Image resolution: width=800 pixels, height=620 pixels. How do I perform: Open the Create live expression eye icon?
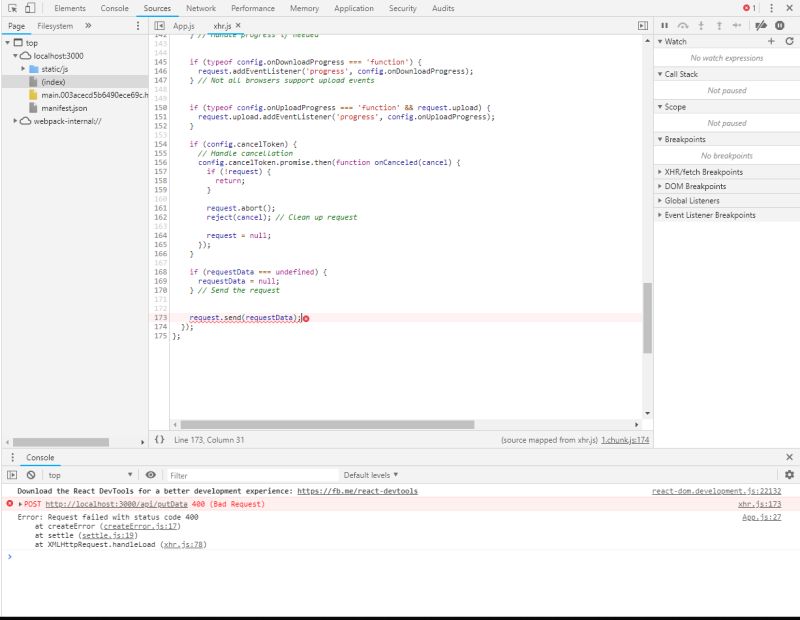click(x=150, y=474)
